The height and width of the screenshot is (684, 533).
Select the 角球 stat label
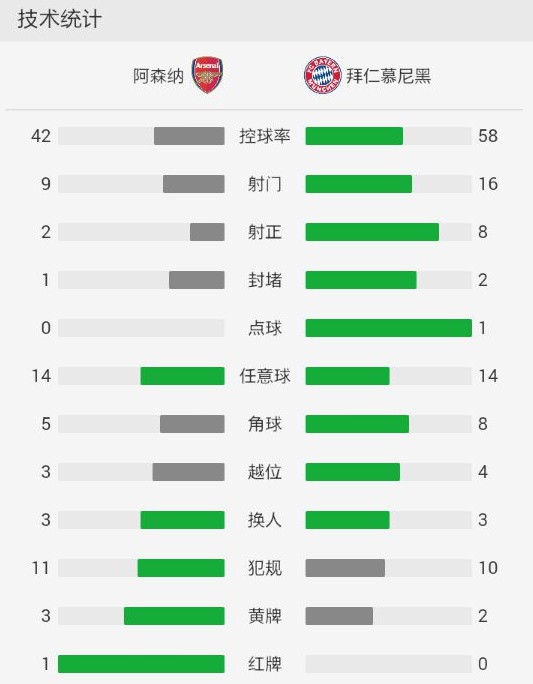[x=265, y=424]
